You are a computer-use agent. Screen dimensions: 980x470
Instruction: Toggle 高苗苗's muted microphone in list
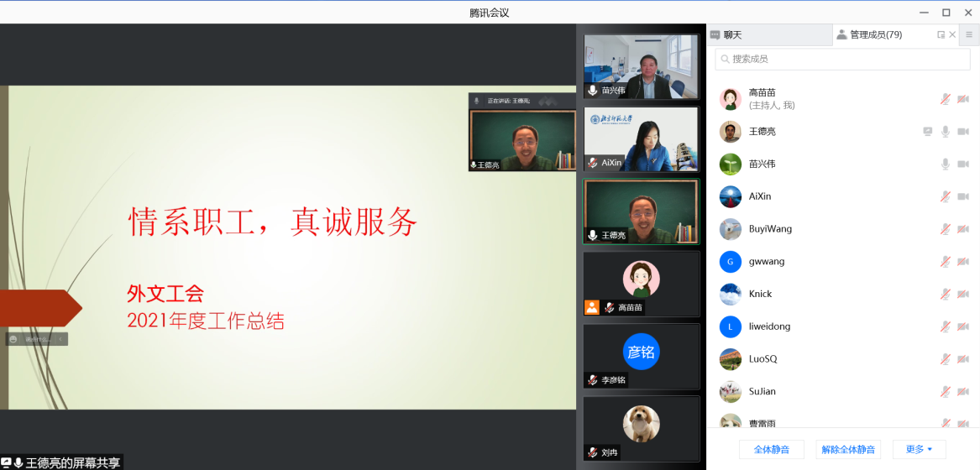946,99
